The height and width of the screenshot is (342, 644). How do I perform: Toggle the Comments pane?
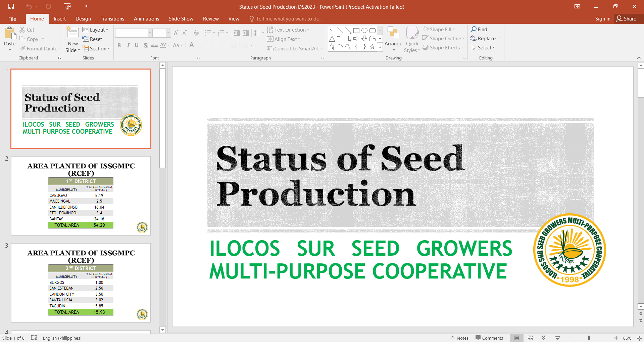tap(489, 338)
